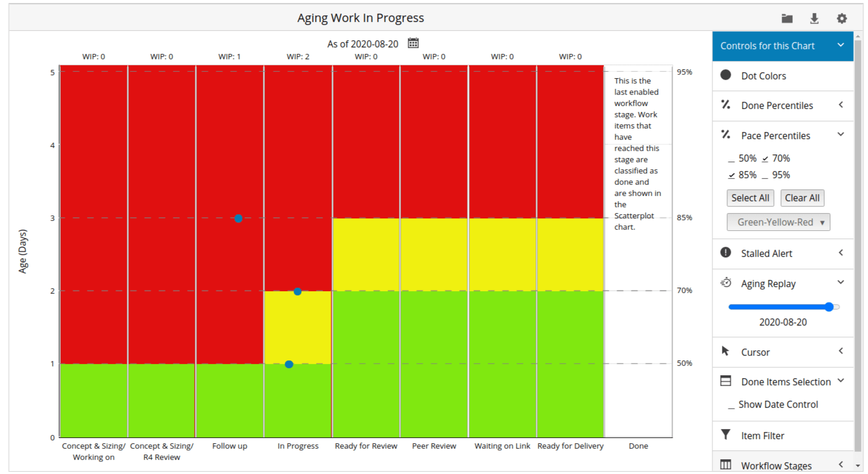Click the Aging Replay clock icon

(727, 283)
